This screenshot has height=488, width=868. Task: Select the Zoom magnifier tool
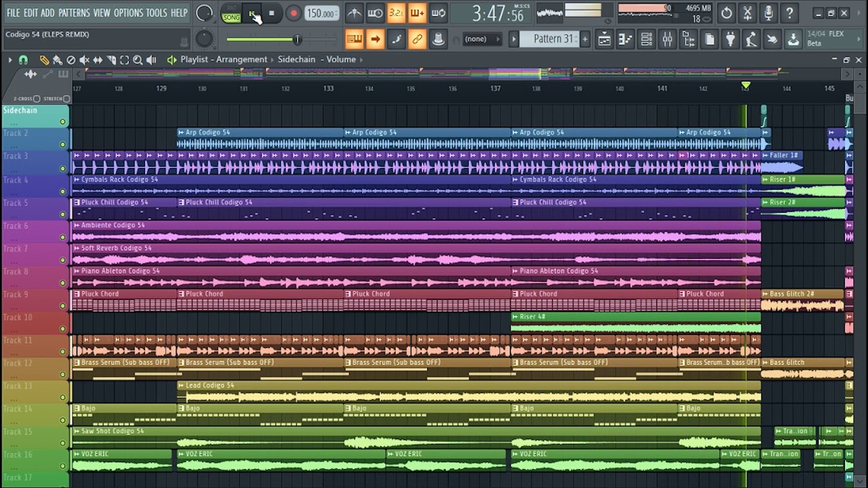pos(138,60)
